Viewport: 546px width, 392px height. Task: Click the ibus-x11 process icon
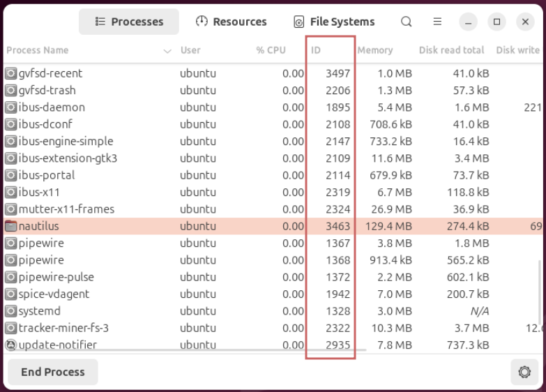coord(10,192)
